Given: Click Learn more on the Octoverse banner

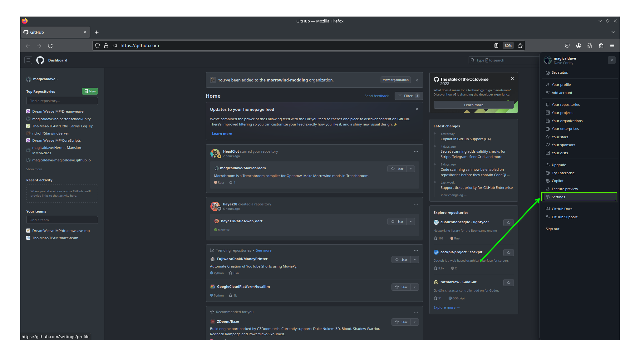Looking at the screenshot, I should (473, 105).
